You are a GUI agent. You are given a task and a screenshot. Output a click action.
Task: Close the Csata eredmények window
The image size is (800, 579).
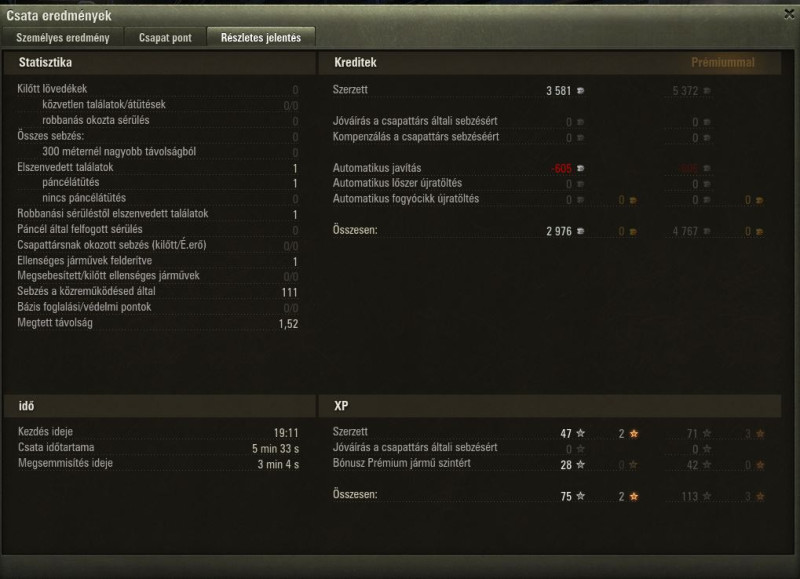click(789, 14)
